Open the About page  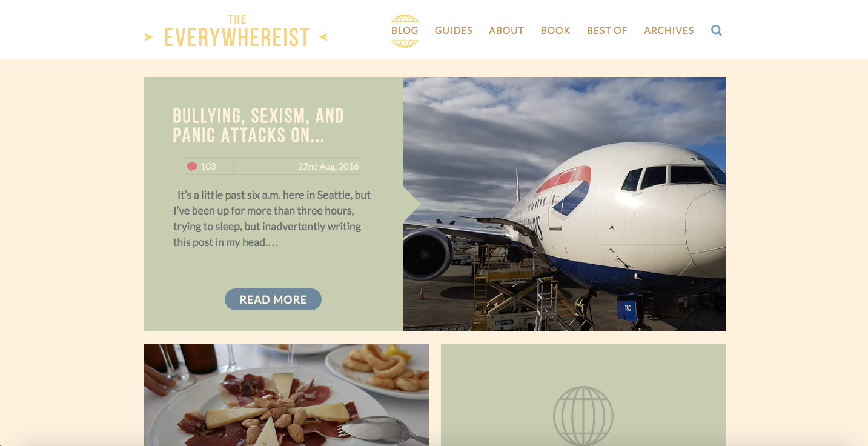click(x=506, y=30)
